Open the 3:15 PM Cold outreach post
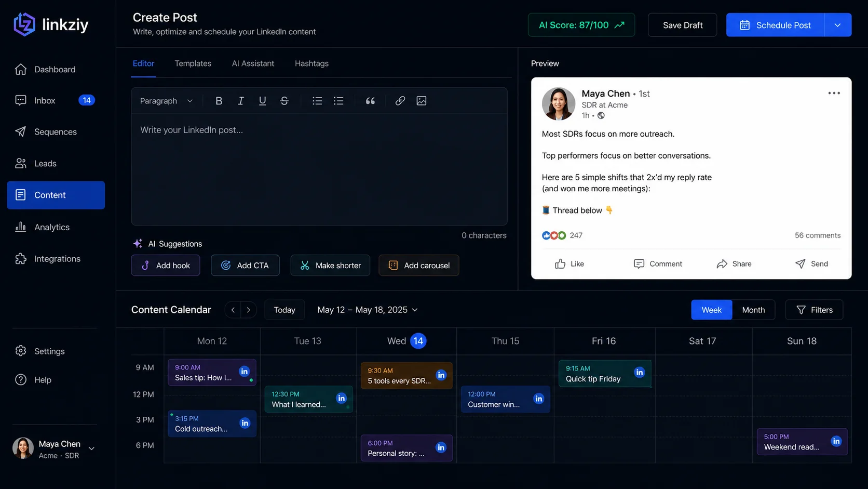This screenshot has width=868, height=489. 212,424
